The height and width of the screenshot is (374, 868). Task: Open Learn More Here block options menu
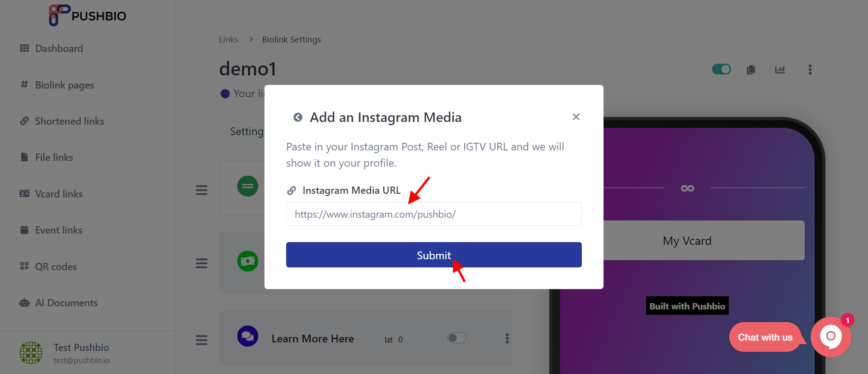(x=507, y=338)
